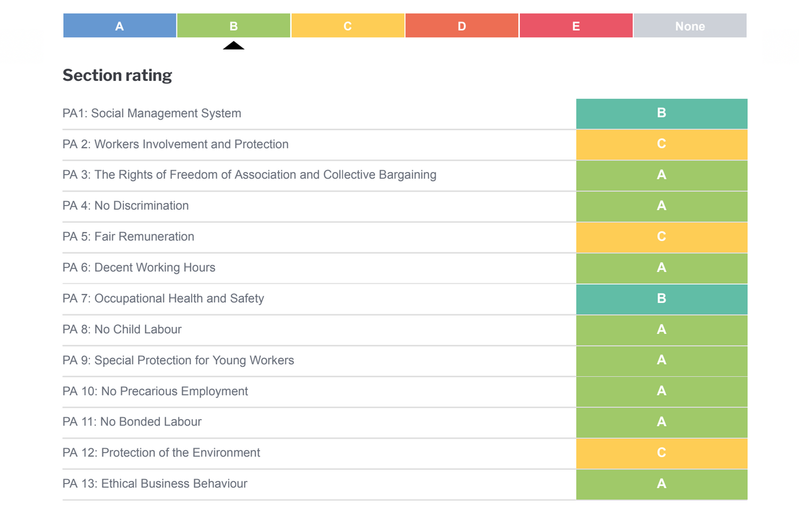Click the black rating indicator triangle
Screen dimensions: 799x532
233,46
